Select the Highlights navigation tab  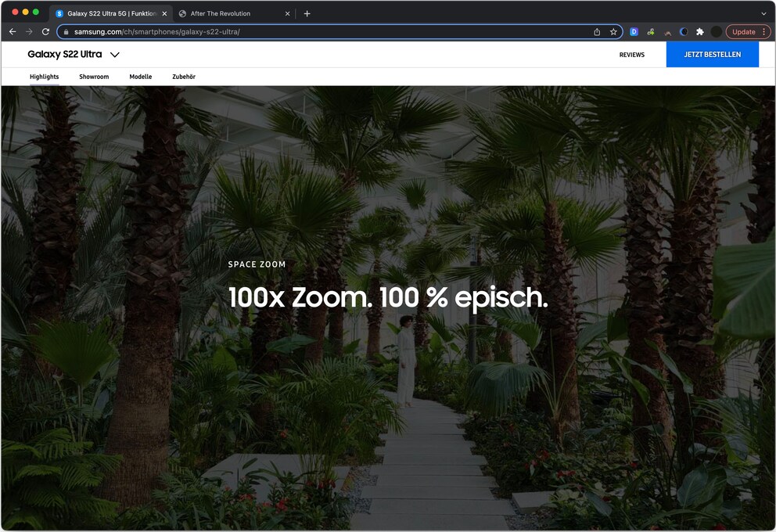44,77
